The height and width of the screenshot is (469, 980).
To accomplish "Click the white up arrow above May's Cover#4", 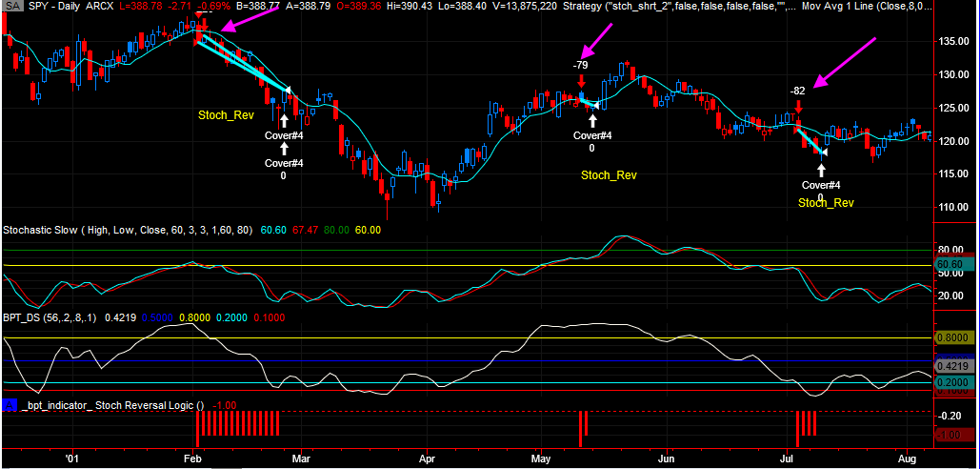I will [591, 119].
